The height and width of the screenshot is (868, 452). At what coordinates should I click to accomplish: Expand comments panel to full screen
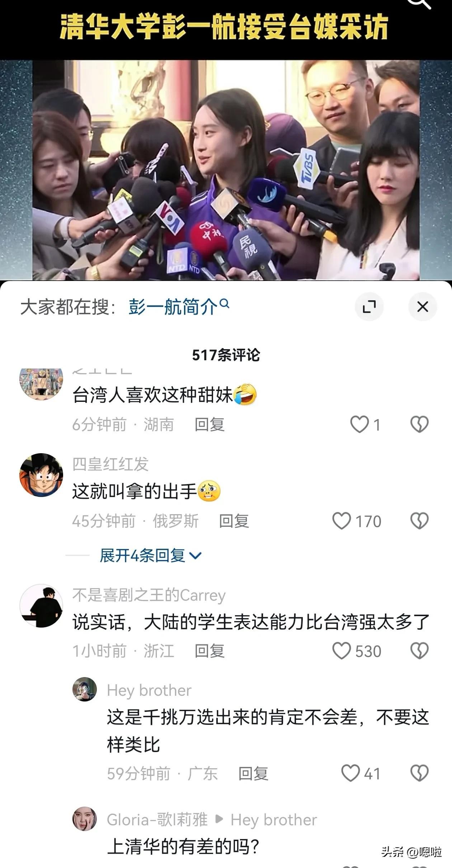pyautogui.click(x=369, y=307)
